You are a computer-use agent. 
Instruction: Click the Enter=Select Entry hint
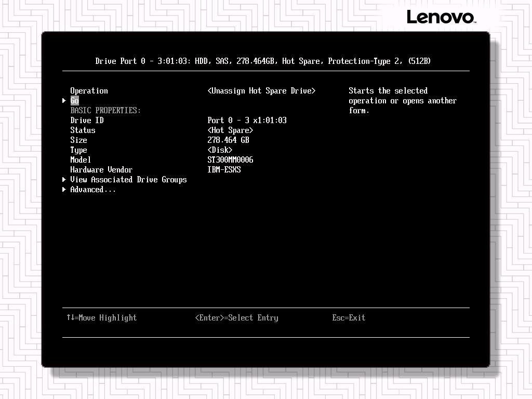236,318
